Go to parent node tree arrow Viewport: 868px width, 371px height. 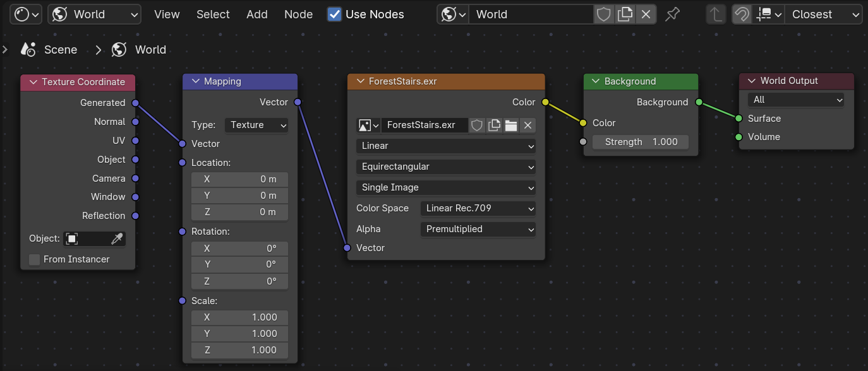pos(716,14)
